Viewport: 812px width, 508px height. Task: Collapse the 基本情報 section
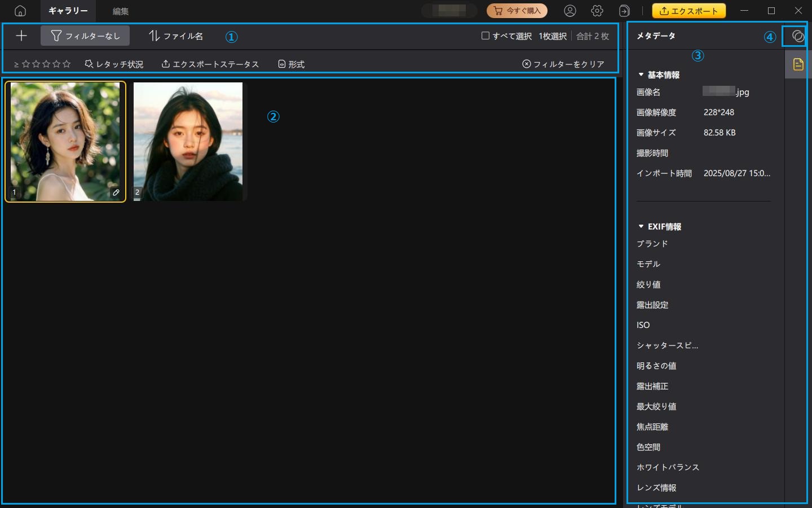point(641,75)
